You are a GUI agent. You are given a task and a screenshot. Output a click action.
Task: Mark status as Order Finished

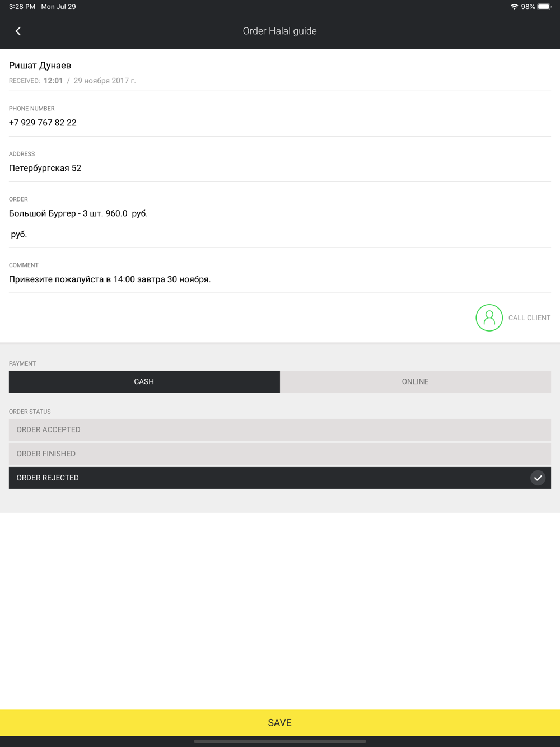[x=279, y=454]
